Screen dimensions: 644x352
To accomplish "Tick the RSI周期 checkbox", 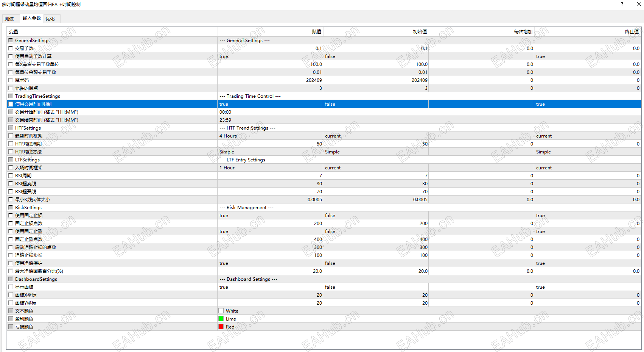I will pos(11,175).
